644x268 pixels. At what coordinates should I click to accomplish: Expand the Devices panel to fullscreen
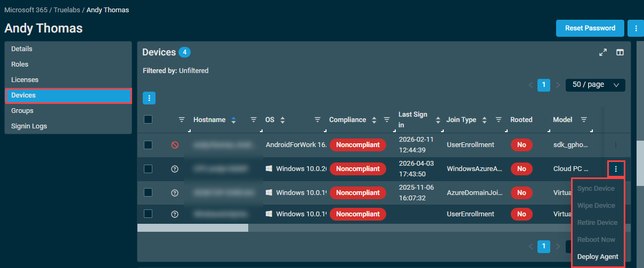coord(603,52)
